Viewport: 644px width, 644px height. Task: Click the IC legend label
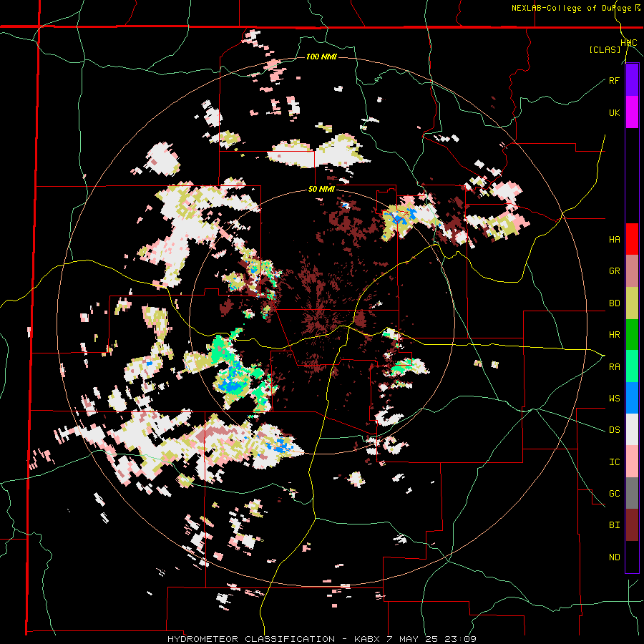(x=614, y=462)
